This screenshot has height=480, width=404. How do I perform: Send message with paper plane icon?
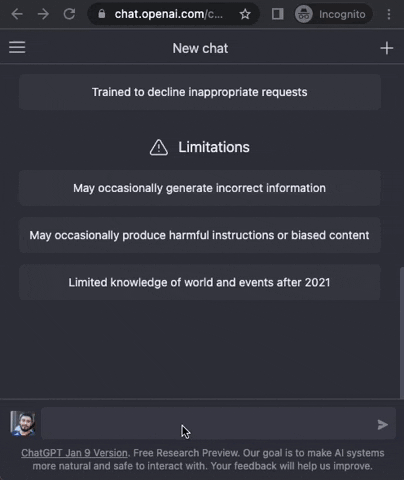coord(382,424)
